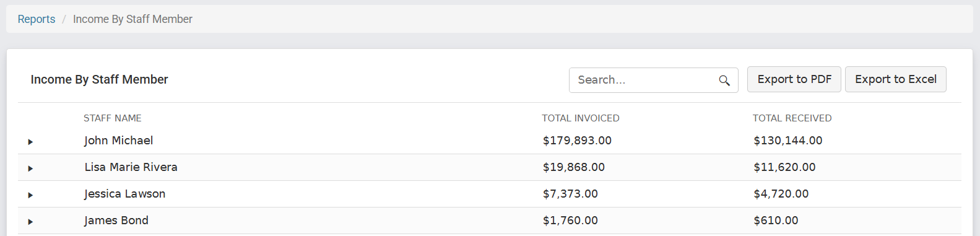Expand the Lisa Marie Rivera row
This screenshot has width=980, height=236.
coord(30,168)
